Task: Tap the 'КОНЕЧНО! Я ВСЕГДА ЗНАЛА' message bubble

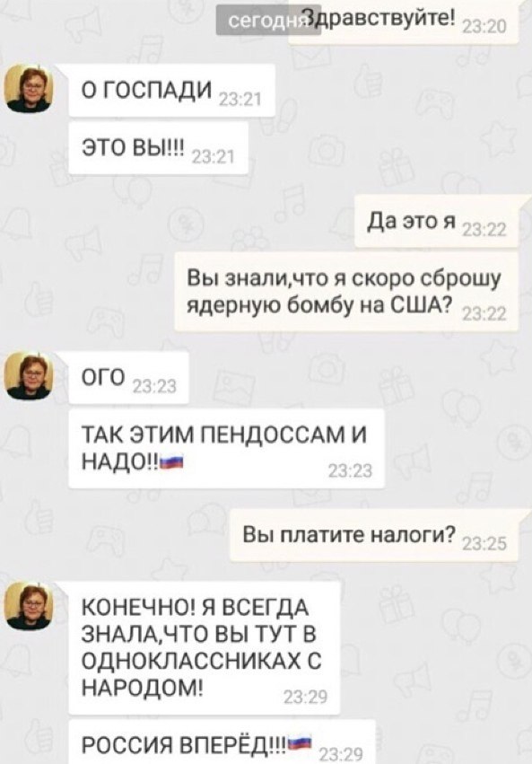Action: tap(204, 648)
